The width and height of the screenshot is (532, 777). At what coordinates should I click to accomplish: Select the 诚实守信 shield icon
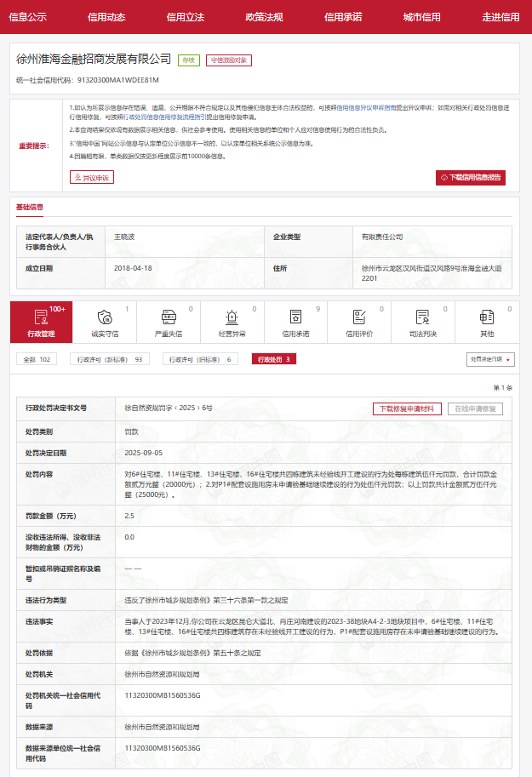[105, 317]
